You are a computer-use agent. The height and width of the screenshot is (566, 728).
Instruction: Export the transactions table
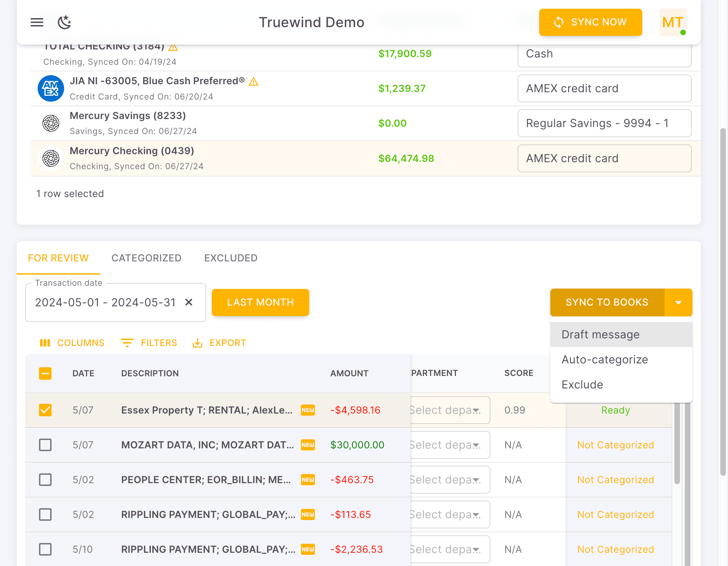219,343
